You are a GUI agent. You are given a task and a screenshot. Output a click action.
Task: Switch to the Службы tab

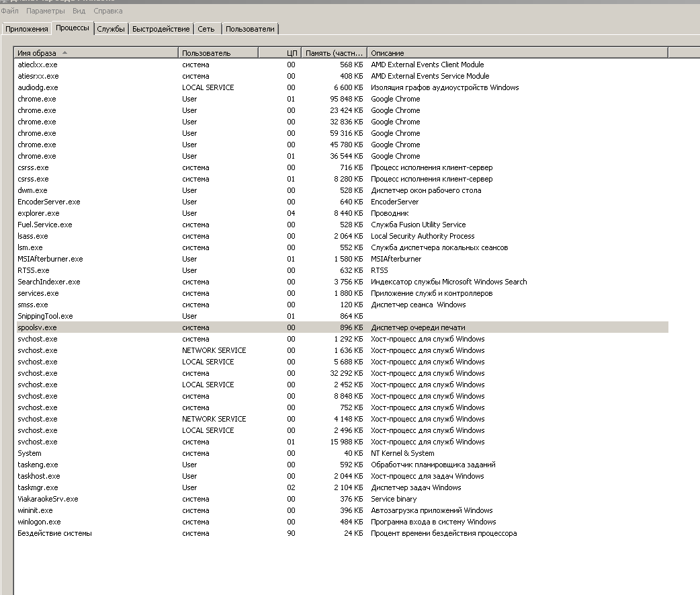[111, 29]
